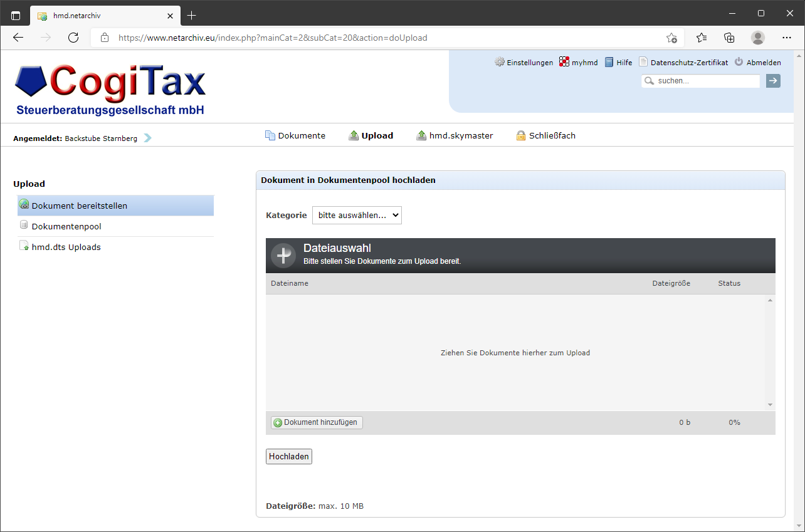Open Einstellungen via the gear icon
This screenshot has width=805, height=532.
pyautogui.click(x=500, y=61)
